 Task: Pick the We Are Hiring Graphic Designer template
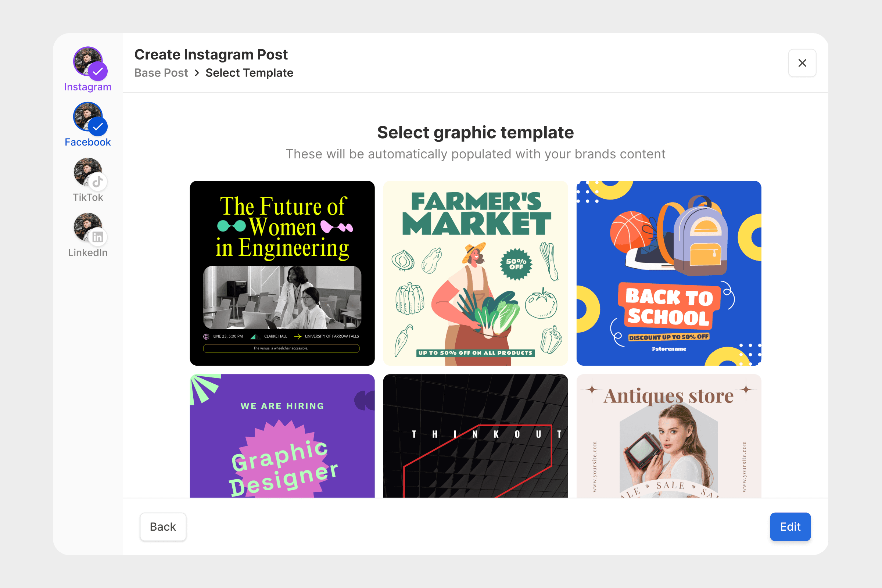point(282,436)
